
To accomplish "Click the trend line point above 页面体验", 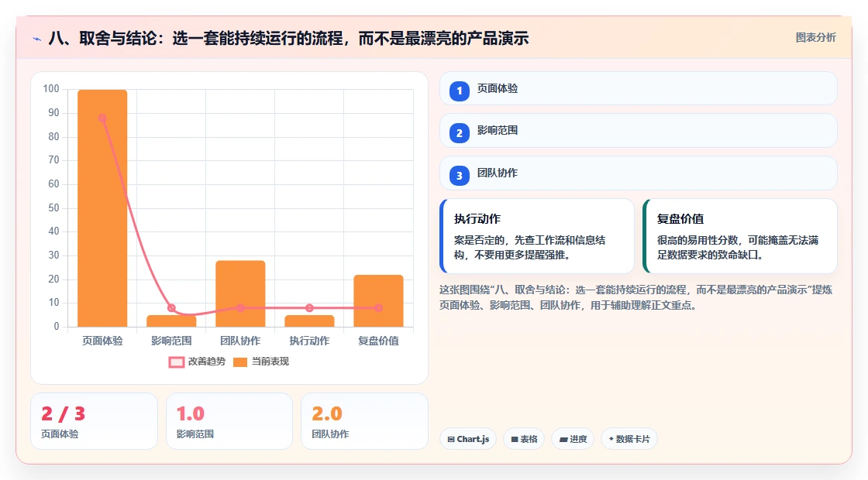I will (x=102, y=118).
